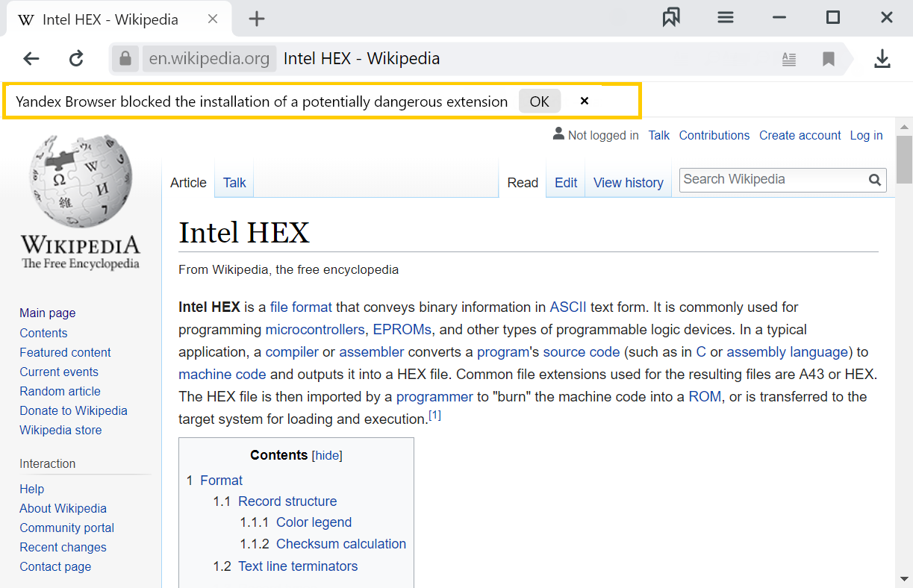This screenshot has width=913, height=588.
Task: Select the Read tab
Action: pos(523,183)
